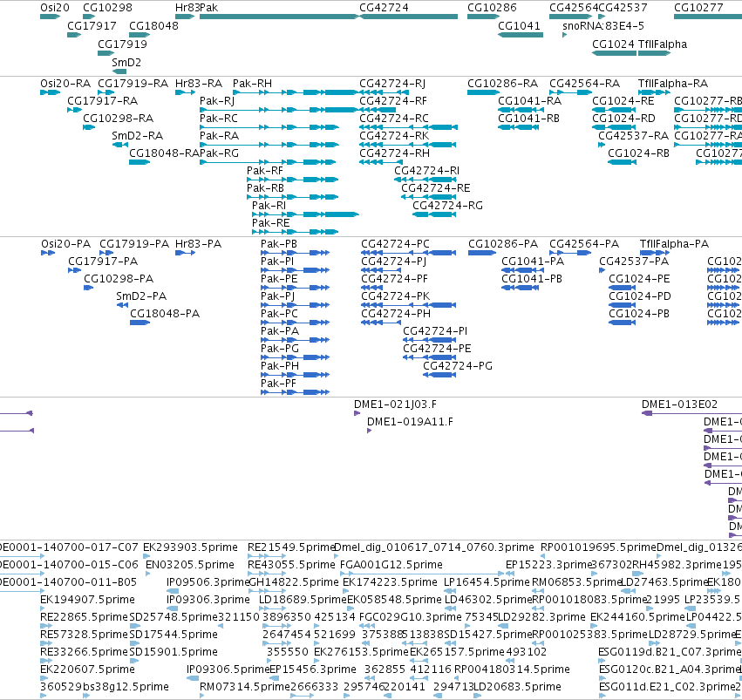This screenshot has height=700, width=742.
Task: Click the Pak-PE protein label
Action: click(279, 279)
